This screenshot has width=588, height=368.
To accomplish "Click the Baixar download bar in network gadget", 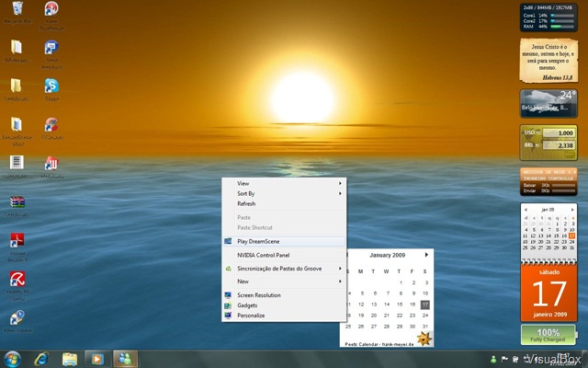I will tap(563, 185).
